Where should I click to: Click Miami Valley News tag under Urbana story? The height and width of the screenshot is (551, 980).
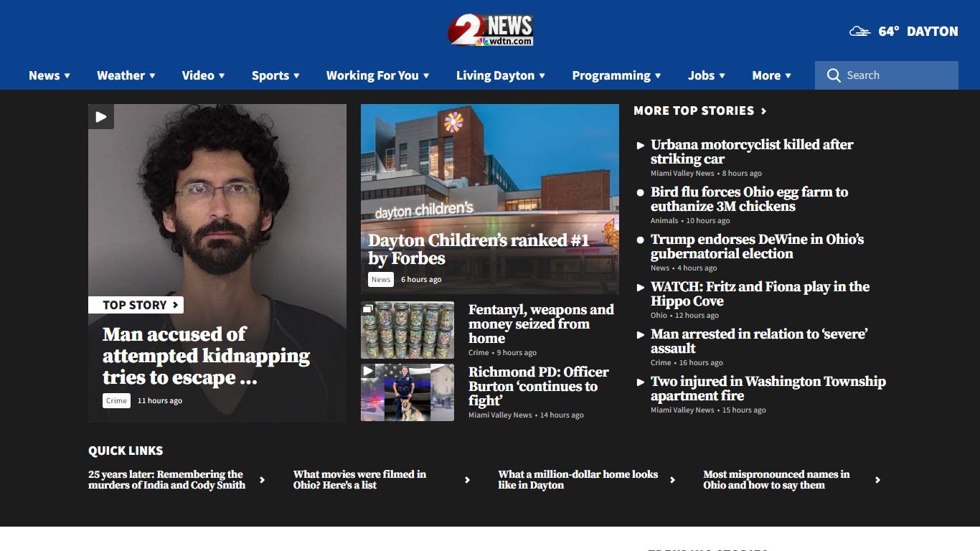[x=682, y=174]
